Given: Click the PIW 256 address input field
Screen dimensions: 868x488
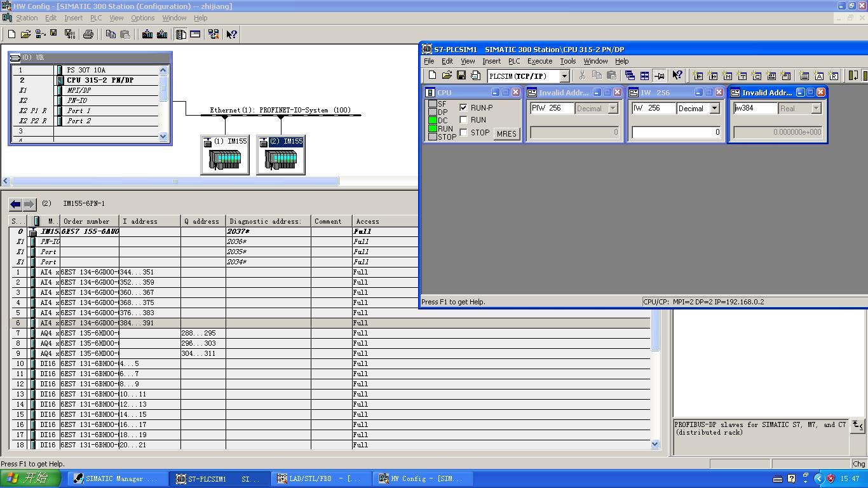Looking at the screenshot, I should pos(552,108).
